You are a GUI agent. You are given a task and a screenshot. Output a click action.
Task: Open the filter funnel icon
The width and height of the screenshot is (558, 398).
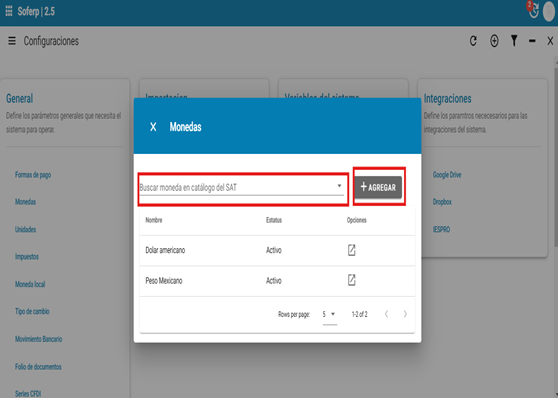point(514,41)
